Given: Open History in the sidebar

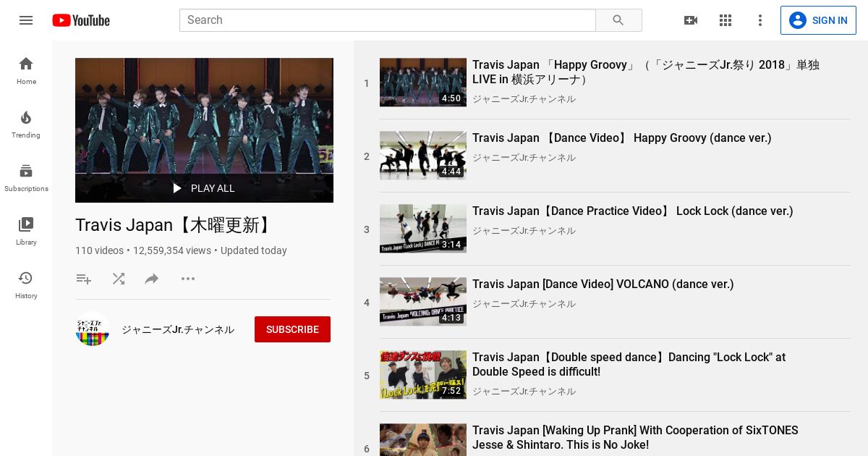Looking at the screenshot, I should tap(26, 284).
